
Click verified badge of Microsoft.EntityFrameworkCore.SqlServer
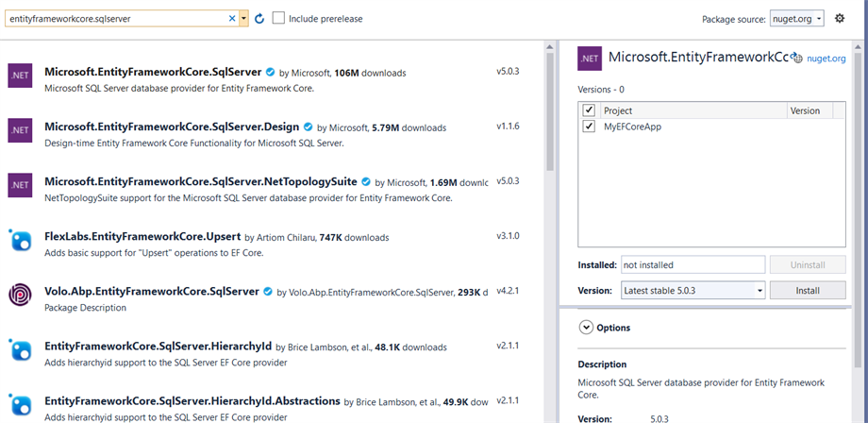[x=270, y=72]
